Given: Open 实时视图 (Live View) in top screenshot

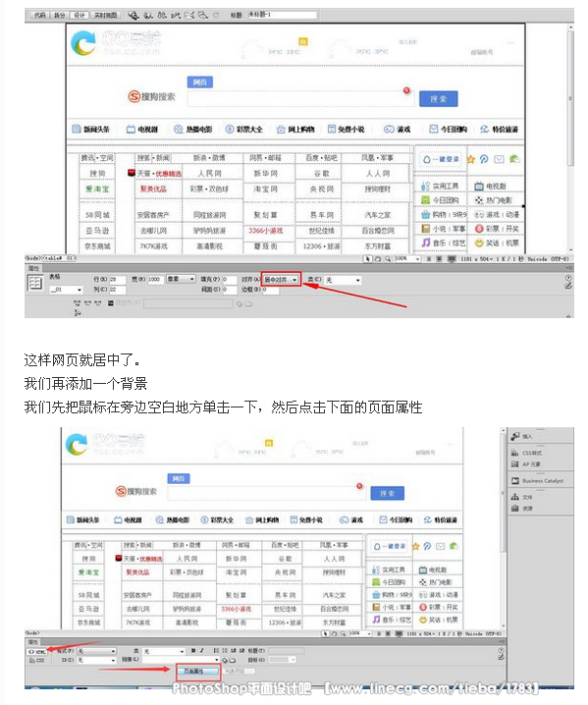Looking at the screenshot, I should (x=105, y=16).
